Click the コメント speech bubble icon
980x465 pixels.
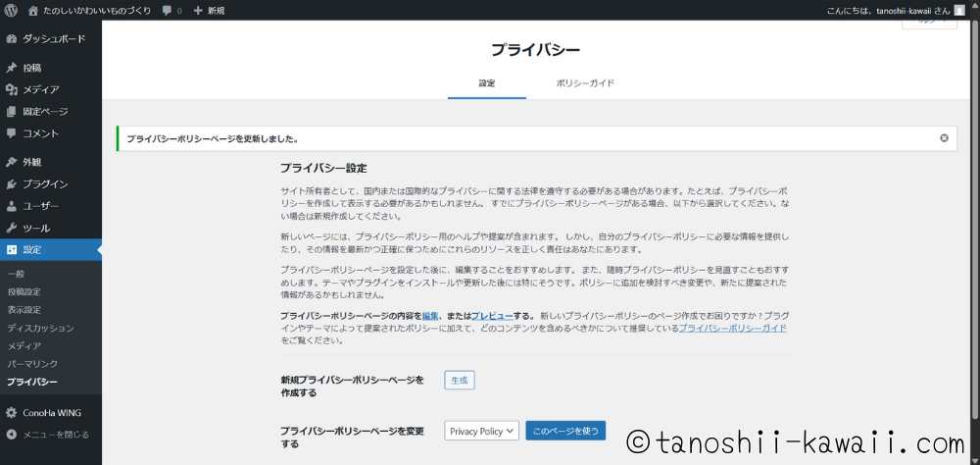pos(11,133)
